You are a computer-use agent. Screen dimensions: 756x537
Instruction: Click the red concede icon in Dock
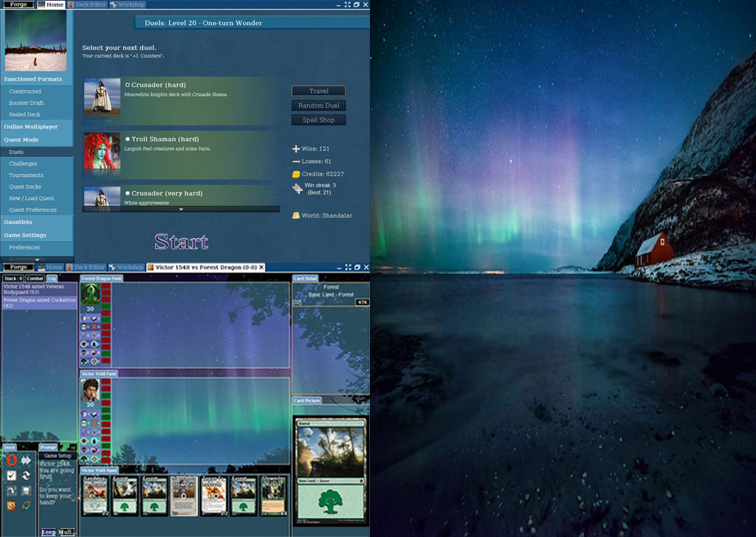[x=11, y=460]
